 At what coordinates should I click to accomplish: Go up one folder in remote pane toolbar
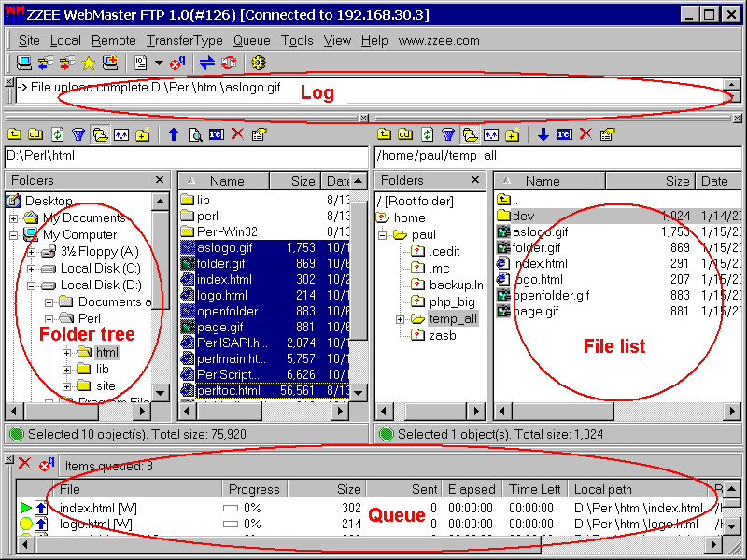click(x=384, y=134)
